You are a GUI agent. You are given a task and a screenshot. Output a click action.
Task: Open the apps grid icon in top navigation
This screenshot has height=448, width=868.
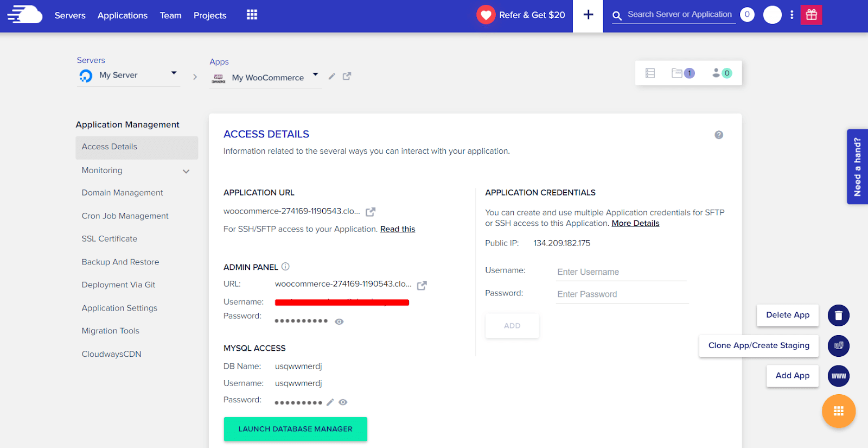pos(252,15)
